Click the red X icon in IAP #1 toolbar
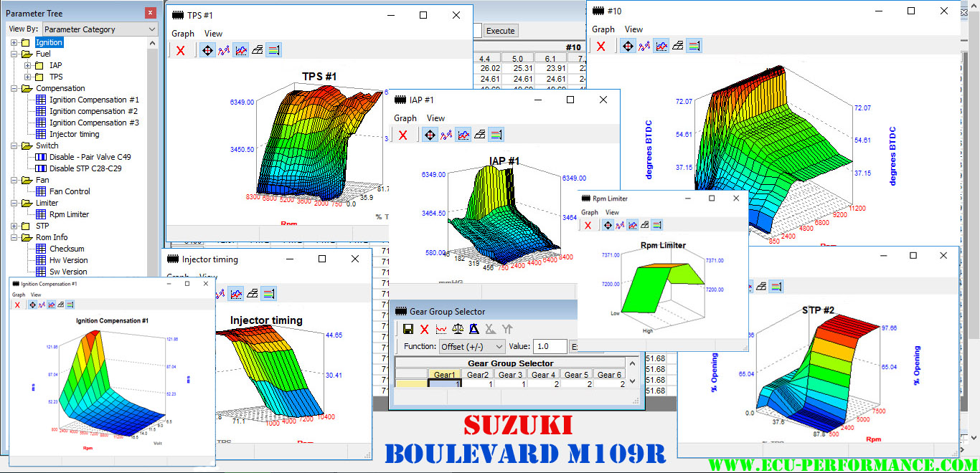 pyautogui.click(x=403, y=135)
